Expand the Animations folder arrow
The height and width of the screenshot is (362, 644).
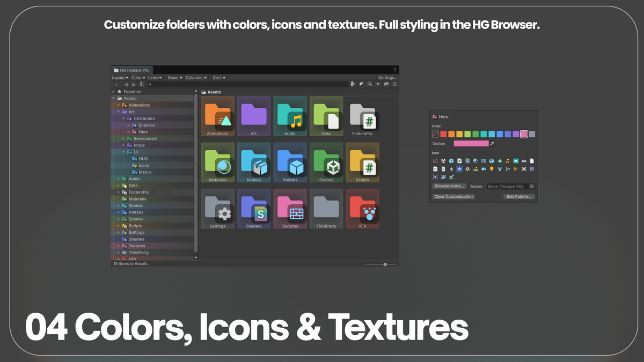119,105
